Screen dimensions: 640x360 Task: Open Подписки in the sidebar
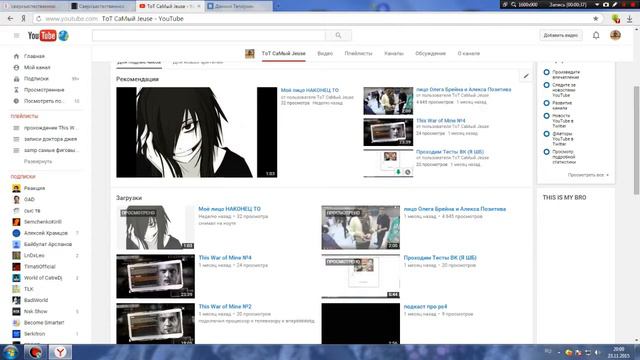point(36,78)
